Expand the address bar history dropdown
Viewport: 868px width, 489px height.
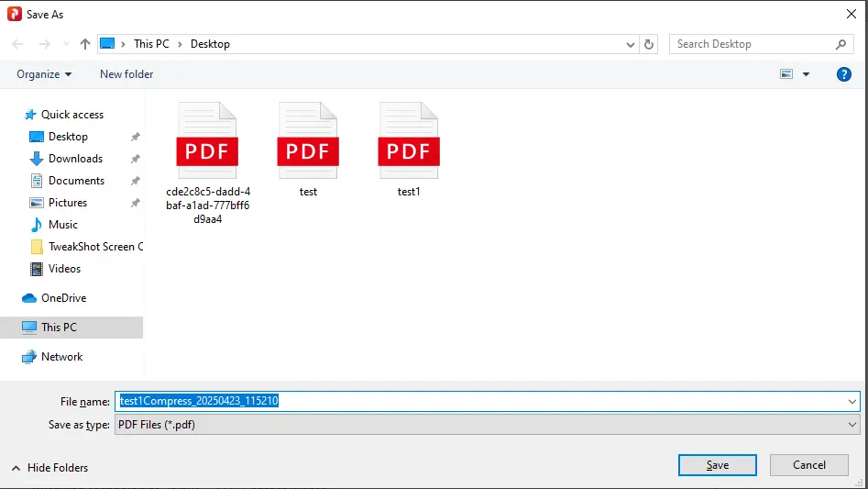pos(630,44)
